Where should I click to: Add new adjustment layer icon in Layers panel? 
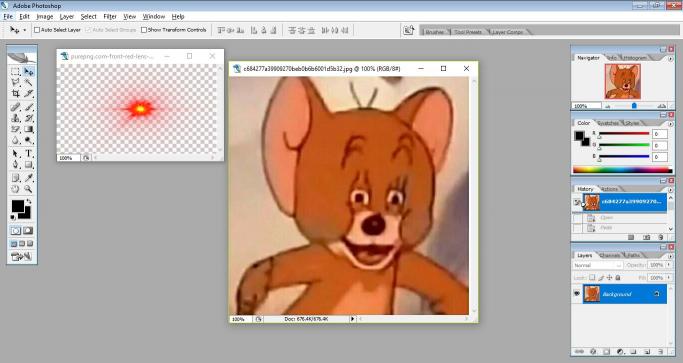(x=620, y=351)
